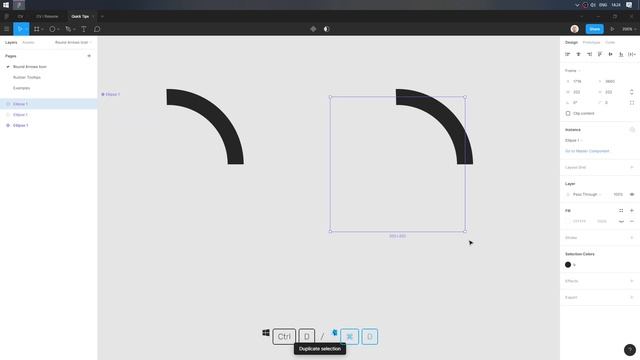Viewport: 640px width, 360px height.
Task: Click the half-filled circle icon in top toolbar
Action: [327, 29]
